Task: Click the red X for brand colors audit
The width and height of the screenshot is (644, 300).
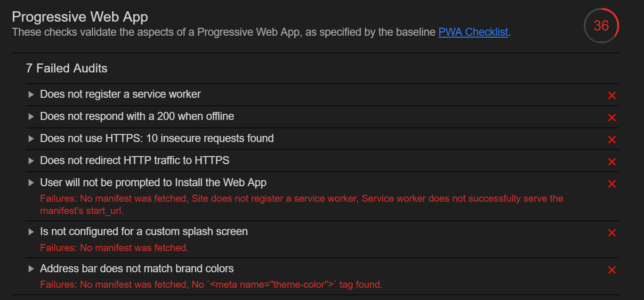Action: pos(612,269)
